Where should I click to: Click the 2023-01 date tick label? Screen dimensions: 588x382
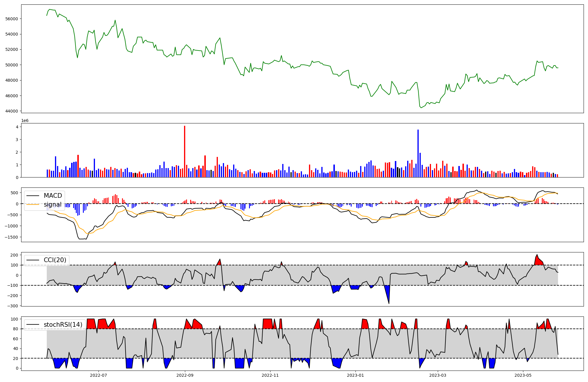click(355, 375)
